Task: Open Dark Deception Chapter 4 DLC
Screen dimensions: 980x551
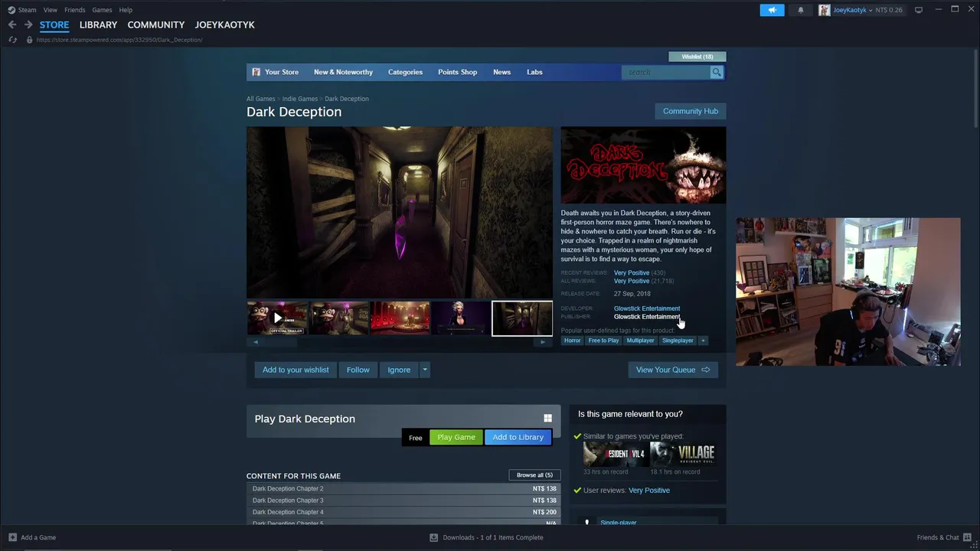Action: pyautogui.click(x=403, y=512)
